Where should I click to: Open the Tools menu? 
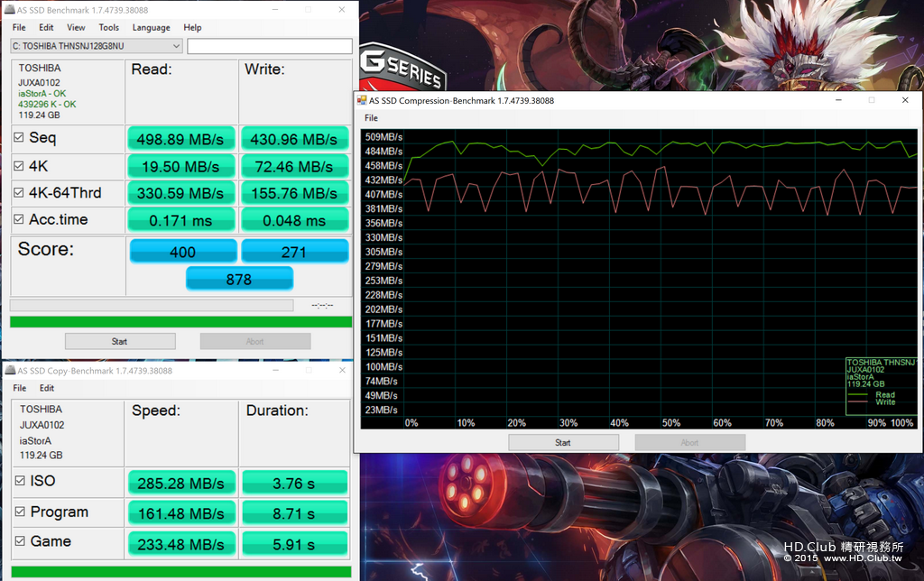(x=109, y=27)
